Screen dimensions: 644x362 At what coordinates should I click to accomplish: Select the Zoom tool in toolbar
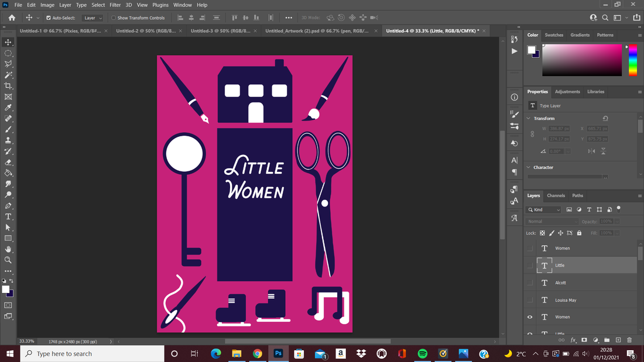(8, 260)
